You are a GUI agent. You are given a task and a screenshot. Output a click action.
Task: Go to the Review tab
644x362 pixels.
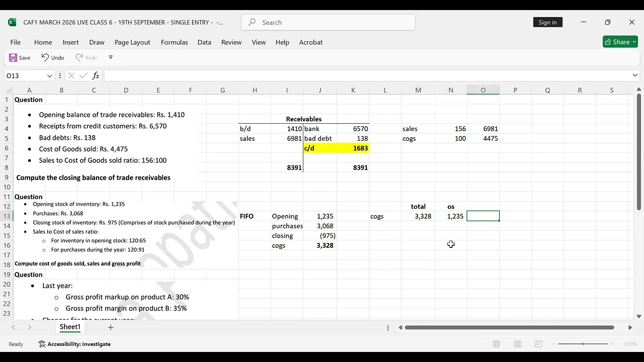[x=231, y=42]
